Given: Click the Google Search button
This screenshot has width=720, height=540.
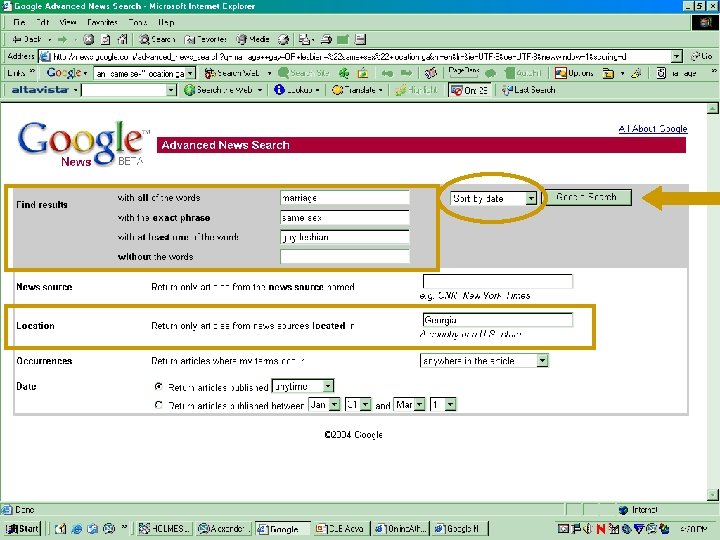Looking at the screenshot, I should 586,197.
